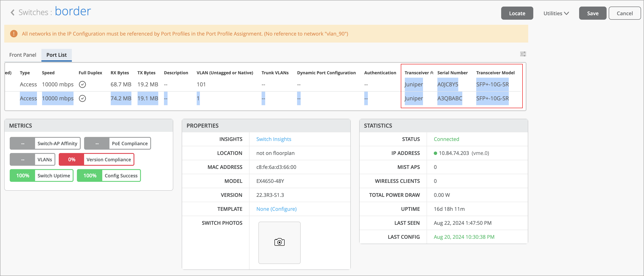Click the Last Config timestamp link
644x276 pixels.
point(464,237)
